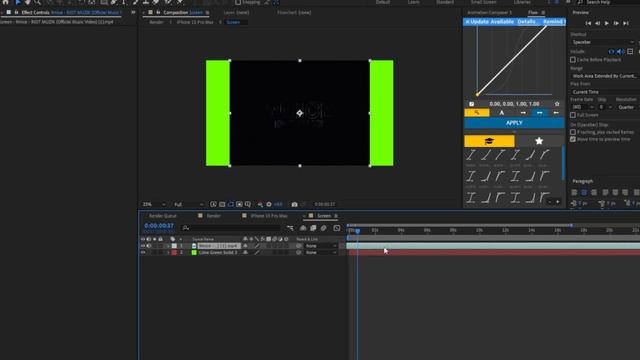Open the Play From Current Time dropdown
The width and height of the screenshot is (640, 360).
(x=605, y=92)
